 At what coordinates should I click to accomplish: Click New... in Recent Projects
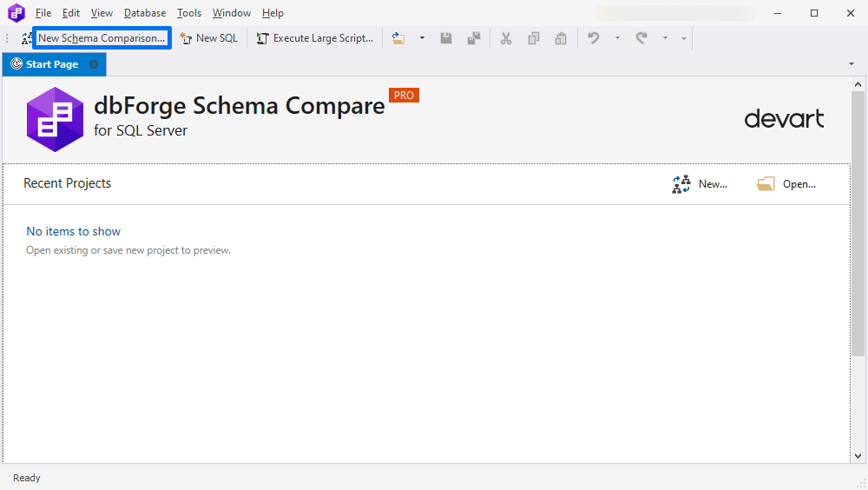[700, 184]
